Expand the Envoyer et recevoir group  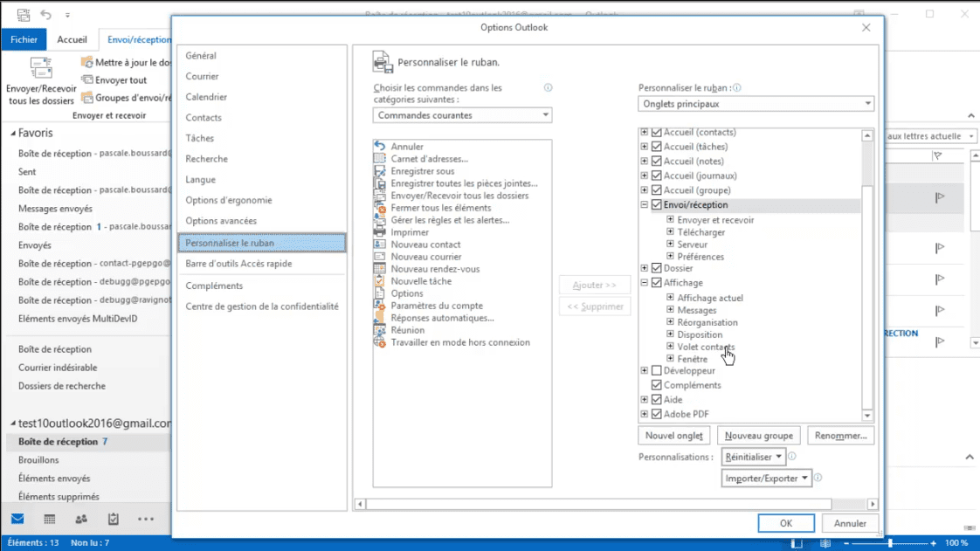tap(670, 219)
